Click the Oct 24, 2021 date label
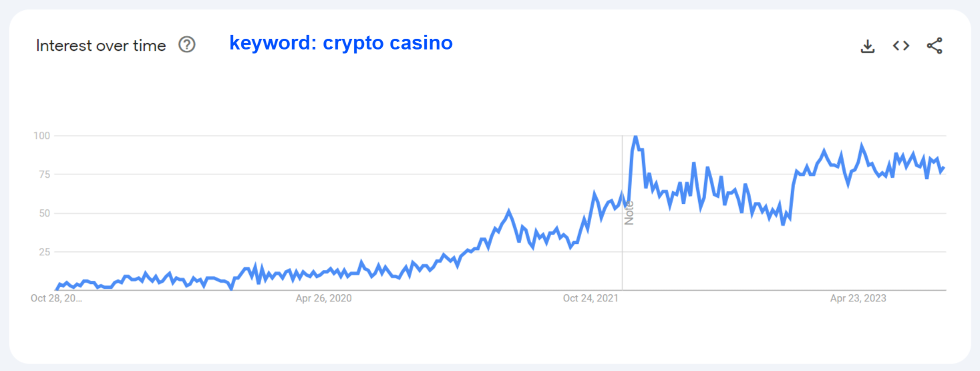980x371 pixels. tap(591, 298)
